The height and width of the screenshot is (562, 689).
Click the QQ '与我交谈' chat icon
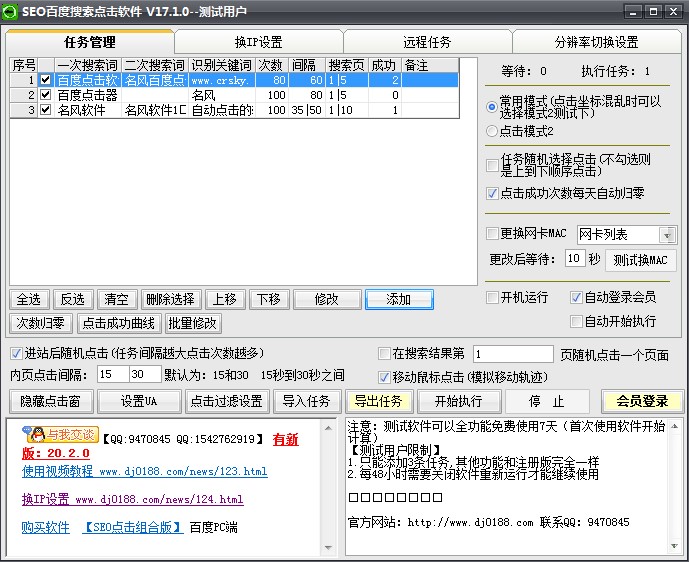(x=61, y=434)
